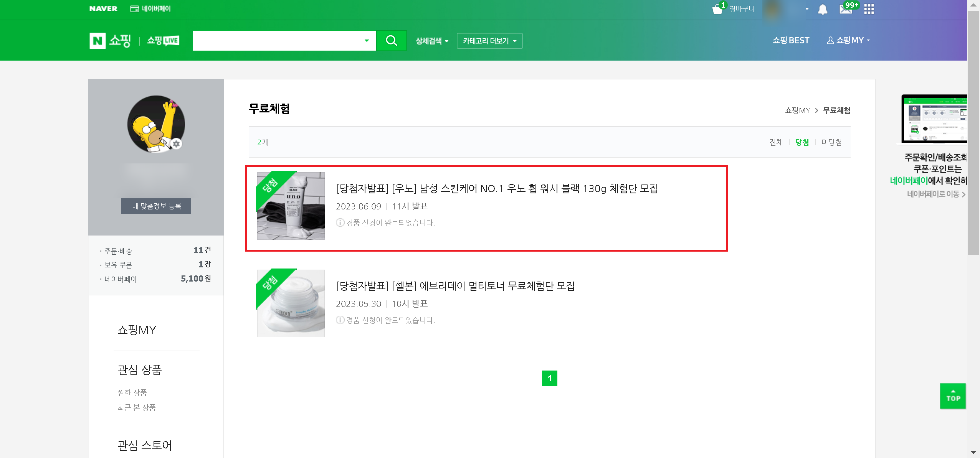
Task: Click the 내 맞춤정보 등록 button
Action: [156, 206]
